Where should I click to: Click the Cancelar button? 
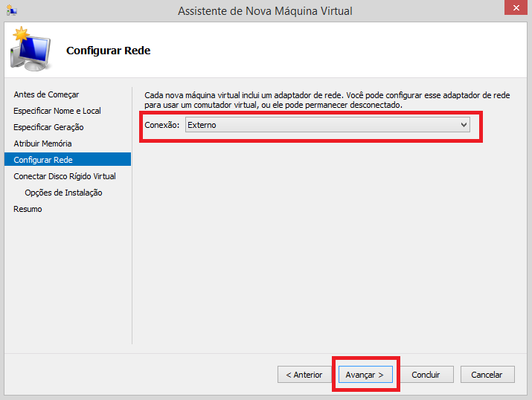pos(487,375)
